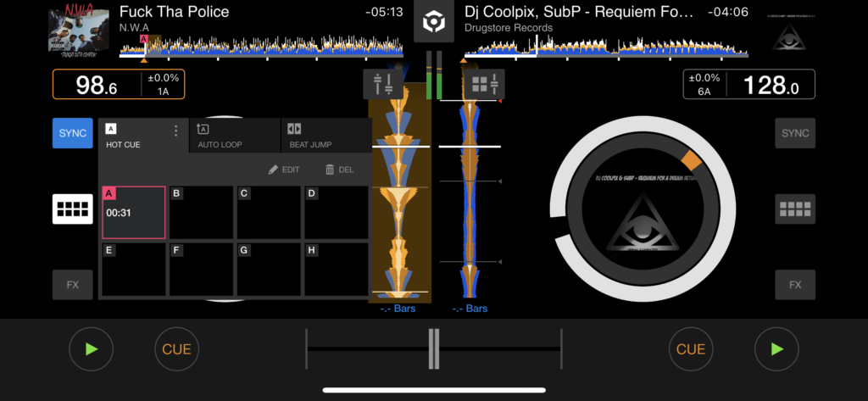Screen dimensions: 868x401
Task: Tap the left deck -05:13 remaining time
Action: 384,12
